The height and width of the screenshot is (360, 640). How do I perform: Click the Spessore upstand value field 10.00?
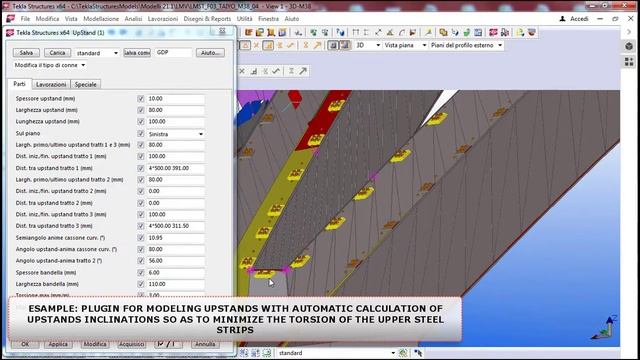click(x=176, y=99)
